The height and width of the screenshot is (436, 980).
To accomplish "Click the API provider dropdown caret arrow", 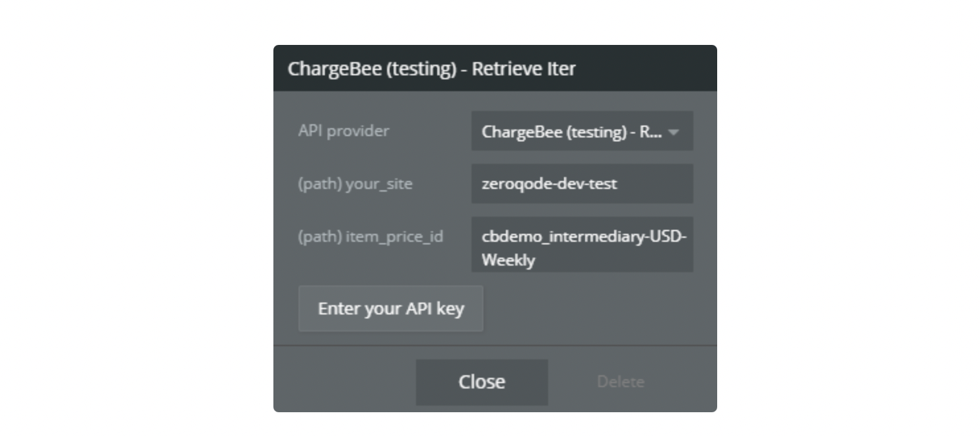I will (x=674, y=132).
